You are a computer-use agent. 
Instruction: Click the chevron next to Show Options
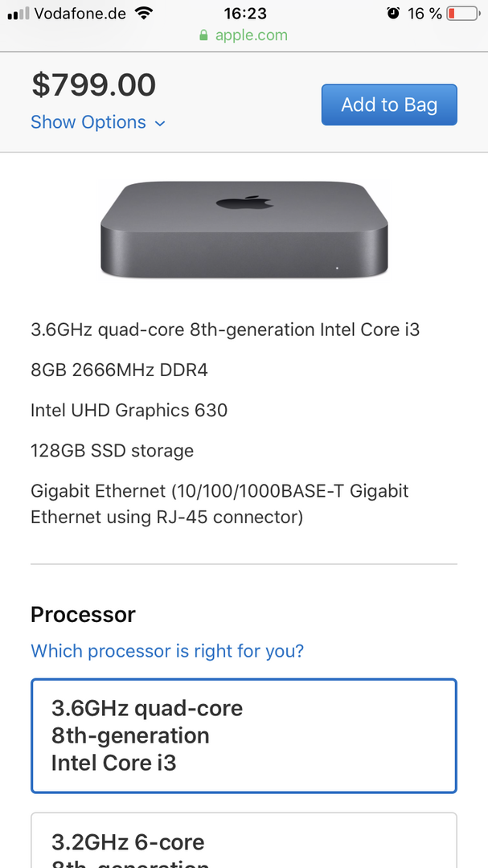coord(160,123)
